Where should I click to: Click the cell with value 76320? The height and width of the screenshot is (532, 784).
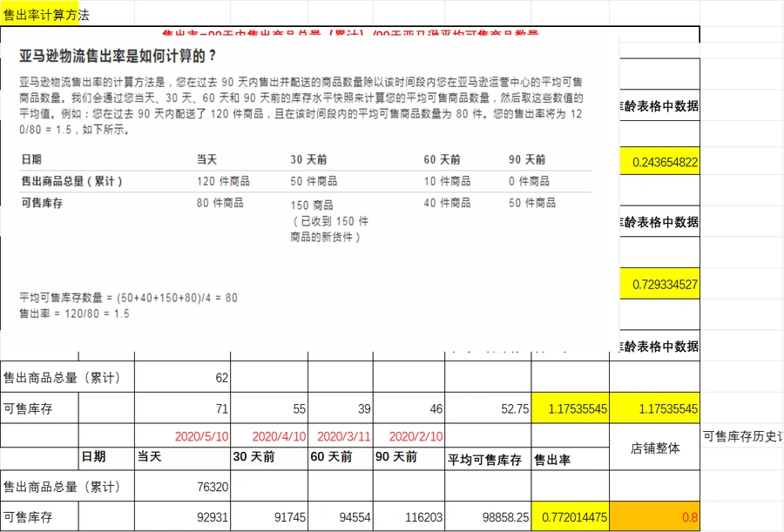click(x=183, y=486)
